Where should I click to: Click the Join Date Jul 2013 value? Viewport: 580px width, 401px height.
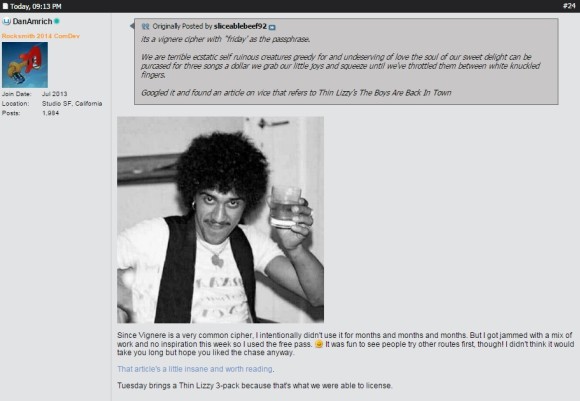click(54, 94)
